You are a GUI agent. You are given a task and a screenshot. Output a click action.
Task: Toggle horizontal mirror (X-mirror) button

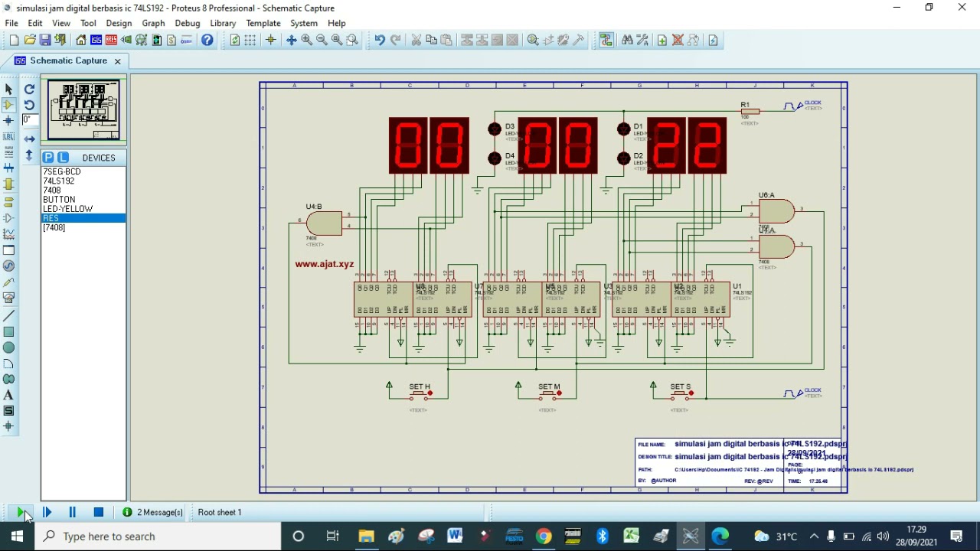(29, 139)
